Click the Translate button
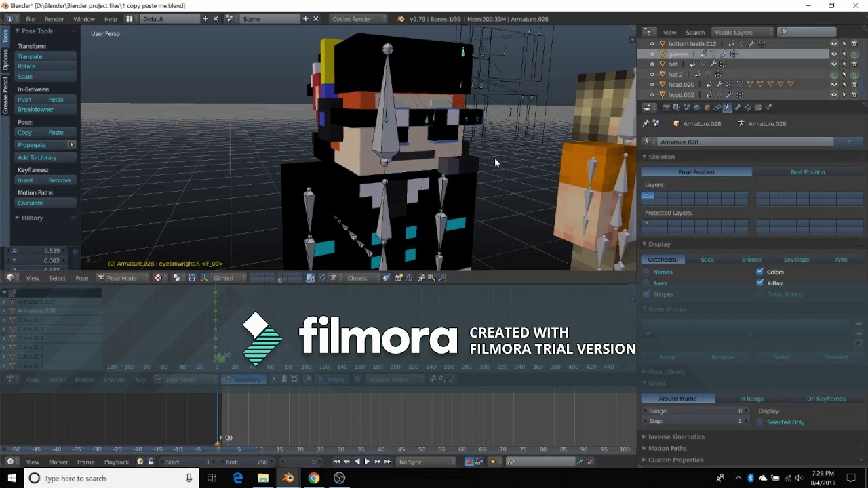Screen dimensions: 868x488 click(x=45, y=56)
